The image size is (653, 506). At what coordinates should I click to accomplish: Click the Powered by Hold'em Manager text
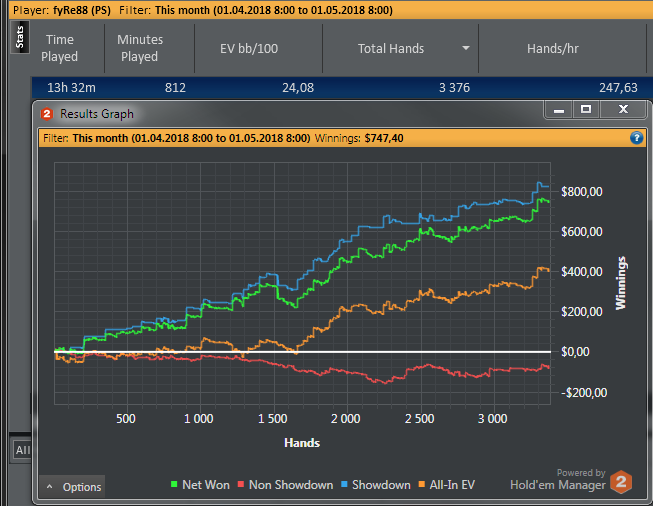[x=558, y=480]
